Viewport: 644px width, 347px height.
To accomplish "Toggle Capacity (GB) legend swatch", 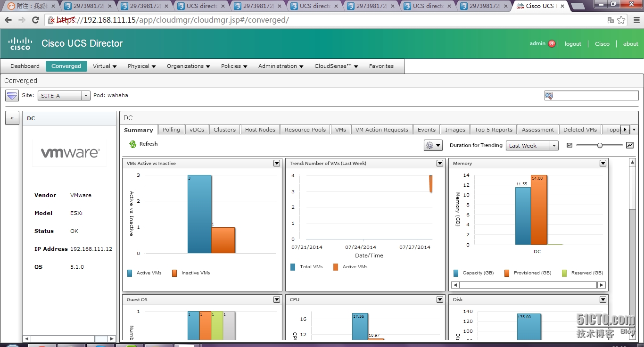I will tap(456, 273).
